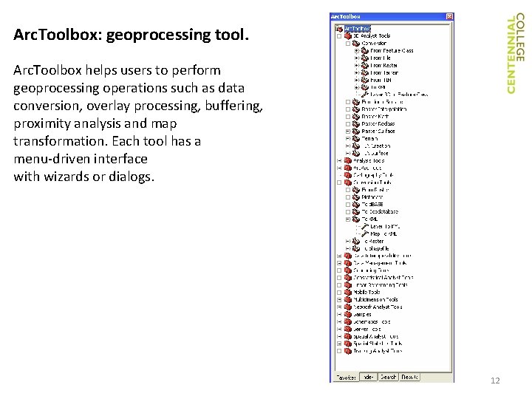Collapse the Conversion toolset under 3D Analyst

pyautogui.click(x=348, y=44)
